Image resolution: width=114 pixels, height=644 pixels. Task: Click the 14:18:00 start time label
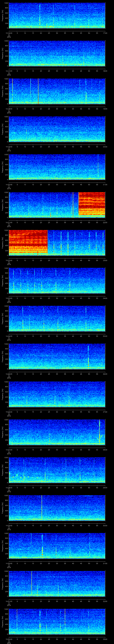[9, 109]
